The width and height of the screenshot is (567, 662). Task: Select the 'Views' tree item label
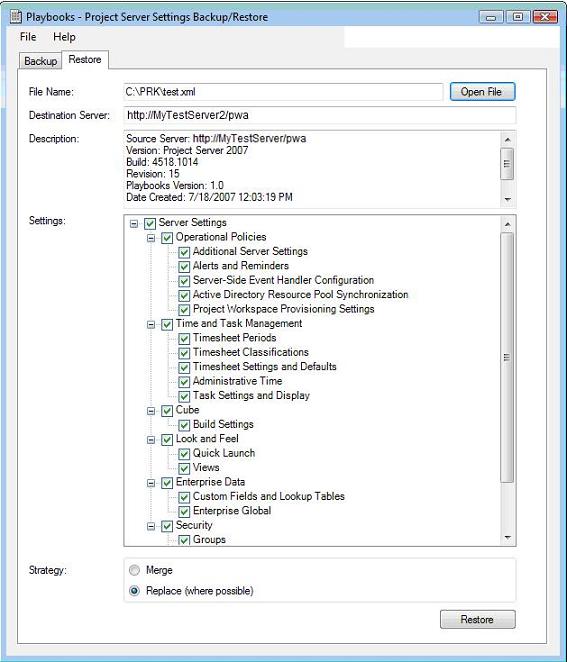tap(206, 468)
